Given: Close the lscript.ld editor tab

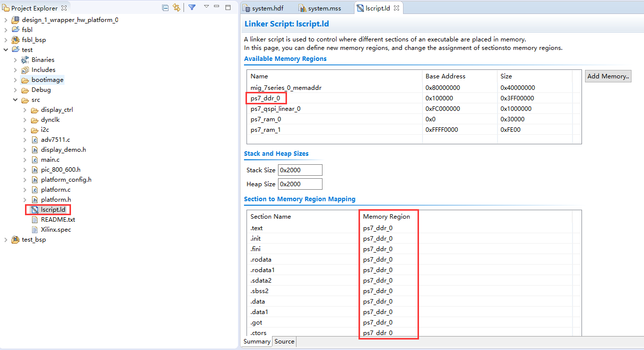Looking at the screenshot, I should tap(396, 8).
